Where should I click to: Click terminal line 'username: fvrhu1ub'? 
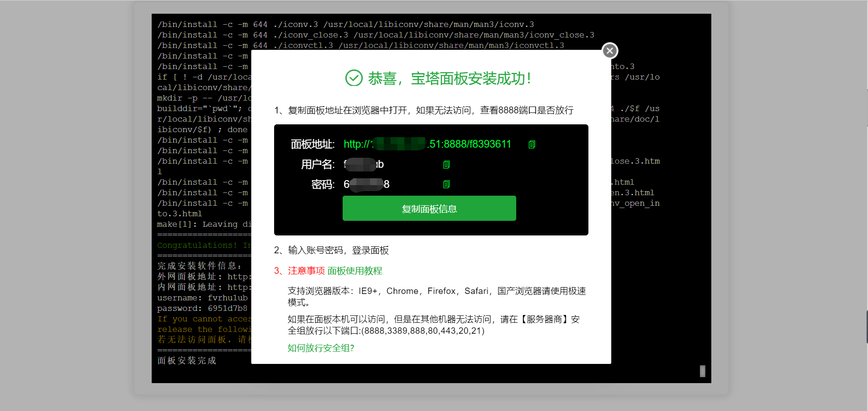coord(202,298)
